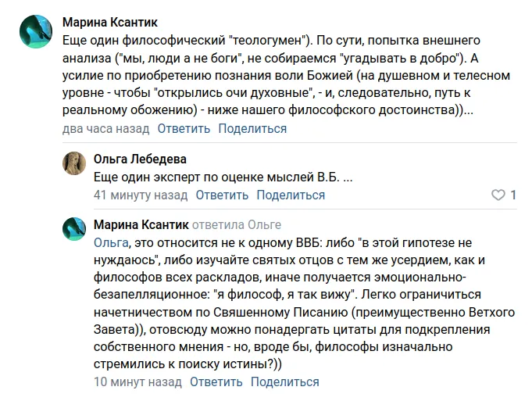The height and width of the screenshot is (394, 532).
Task: Open the '10 минут назад' timestamp
Action: coord(137,382)
